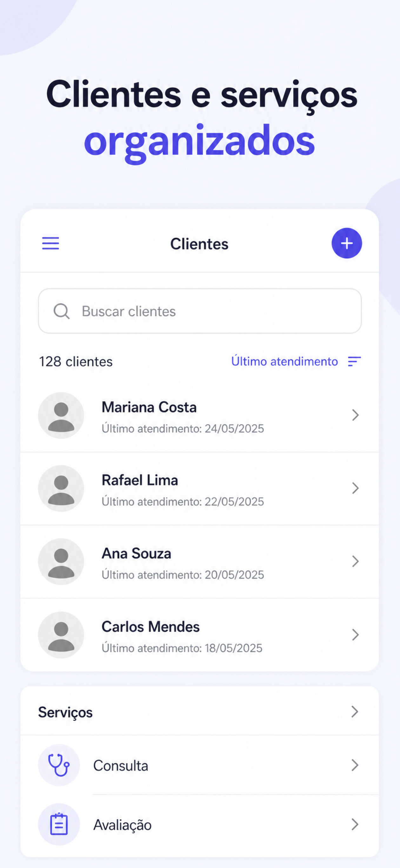Open the Avaliação row chevron
Screen dimensions: 400x868
click(355, 824)
